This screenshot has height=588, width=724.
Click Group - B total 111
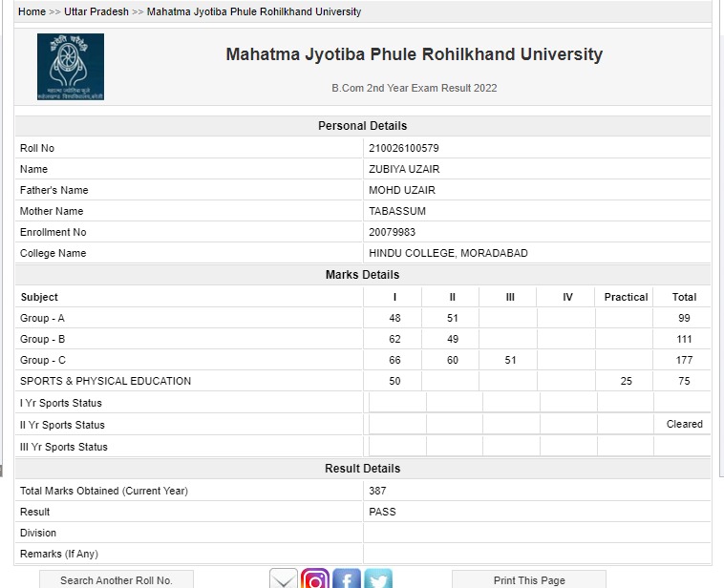click(684, 339)
